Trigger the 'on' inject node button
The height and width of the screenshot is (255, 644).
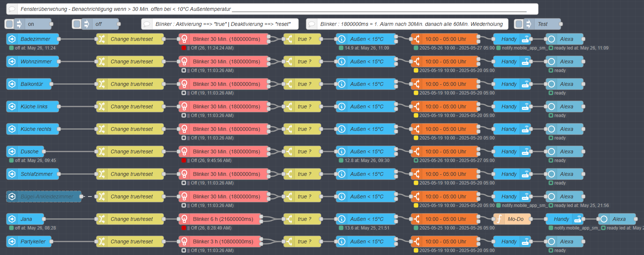(9, 24)
